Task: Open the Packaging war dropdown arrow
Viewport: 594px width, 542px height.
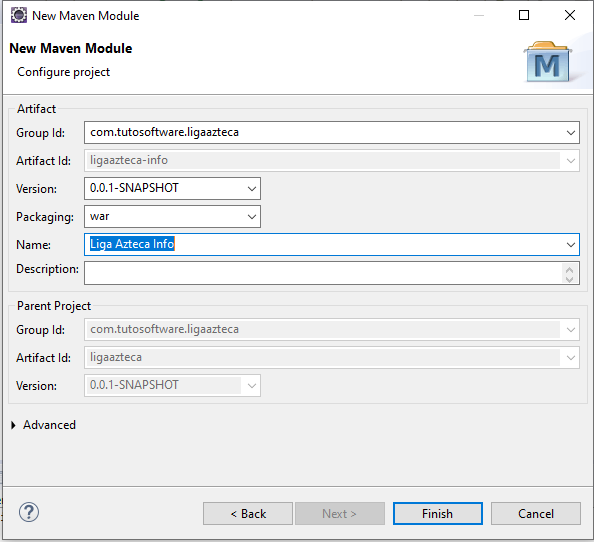Action: (252, 217)
